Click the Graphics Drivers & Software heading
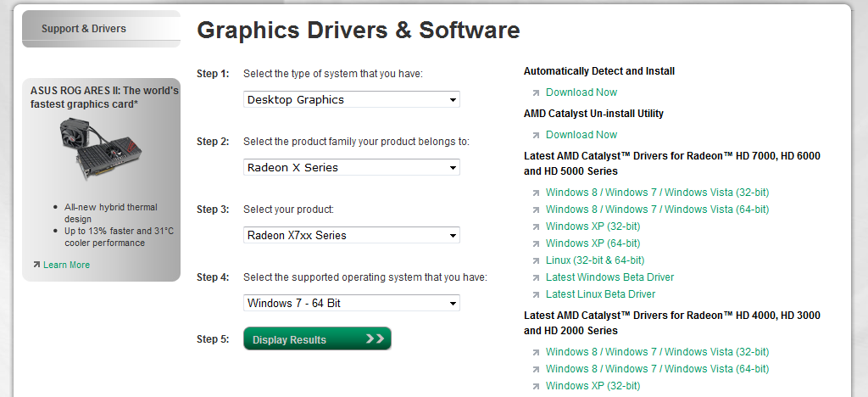This screenshot has height=397, width=868. tap(359, 30)
